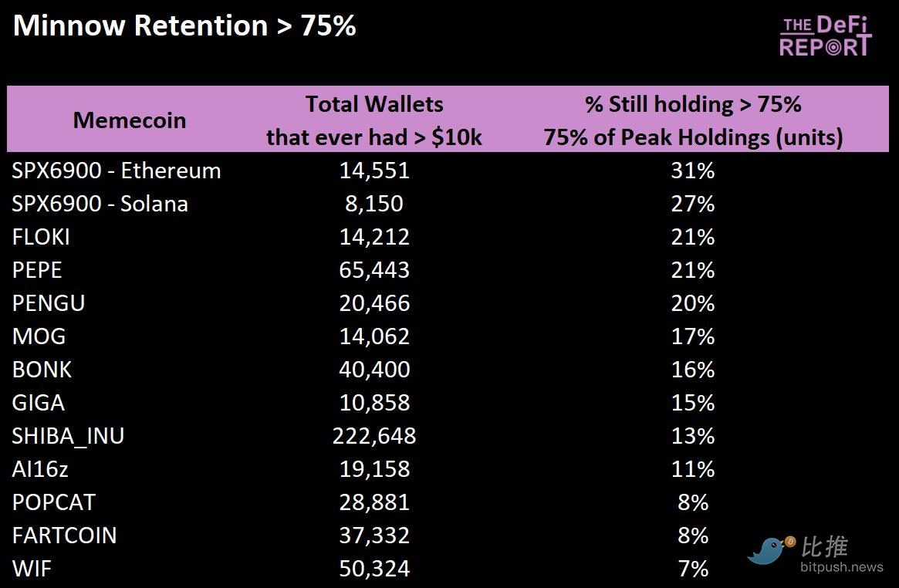Select the POPCAT wallet count 28,881
The height and width of the screenshot is (588, 899).
coord(374,502)
